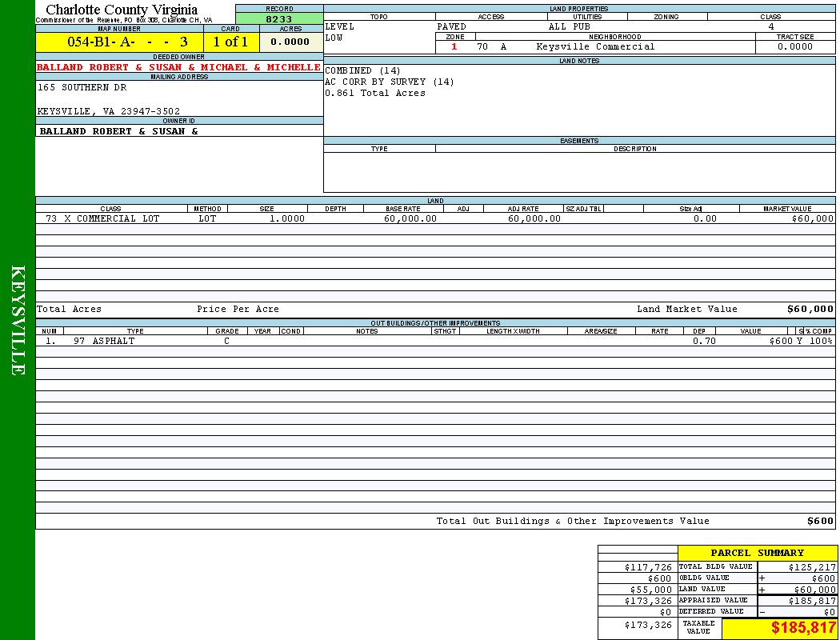
Task: Click the PAVED access value
Action: point(451,26)
